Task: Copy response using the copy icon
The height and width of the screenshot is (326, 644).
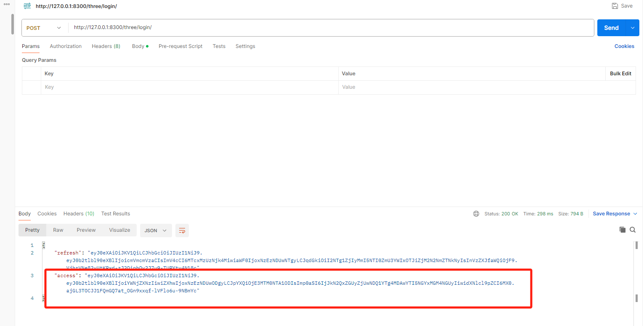Action: 623,230
